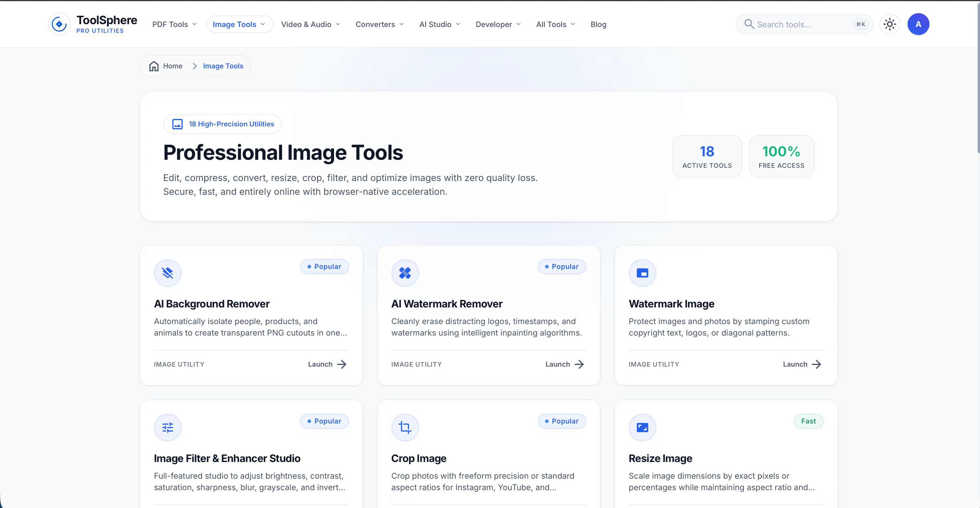Click the image icon in 18 High-Precision Utilities badge
This screenshot has height=508, width=980.
click(177, 124)
